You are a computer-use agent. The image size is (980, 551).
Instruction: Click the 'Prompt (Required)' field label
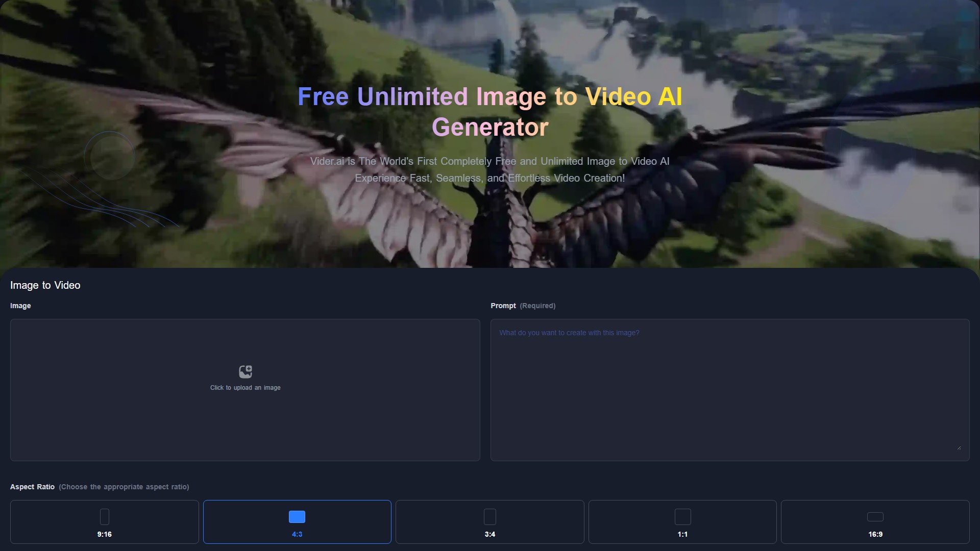pos(523,306)
